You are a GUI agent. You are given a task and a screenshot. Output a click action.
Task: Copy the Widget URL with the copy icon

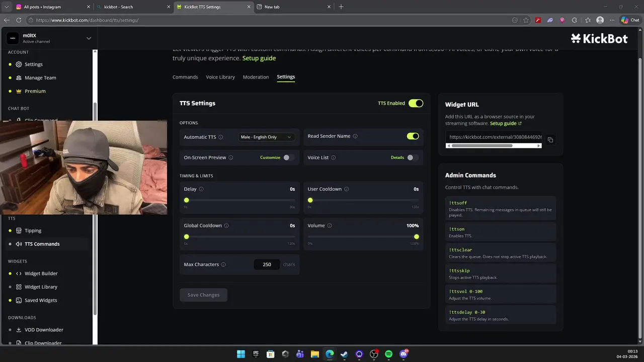(x=550, y=140)
